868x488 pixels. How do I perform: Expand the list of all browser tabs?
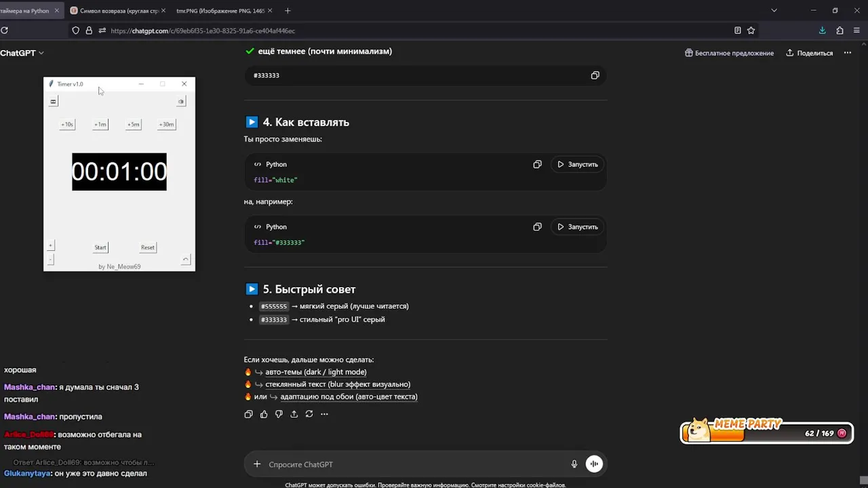(774, 11)
